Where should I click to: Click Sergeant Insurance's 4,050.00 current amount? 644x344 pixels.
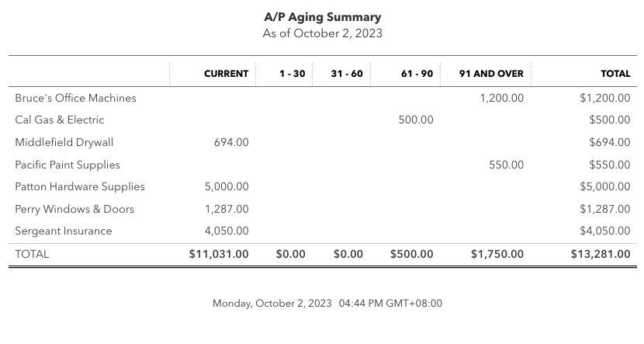click(227, 231)
